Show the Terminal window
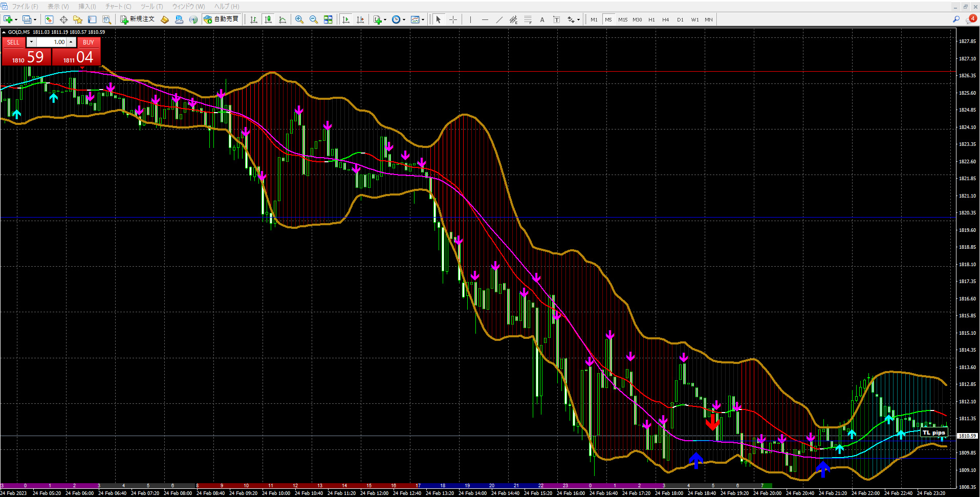This screenshot has width=980, height=497. (92, 19)
